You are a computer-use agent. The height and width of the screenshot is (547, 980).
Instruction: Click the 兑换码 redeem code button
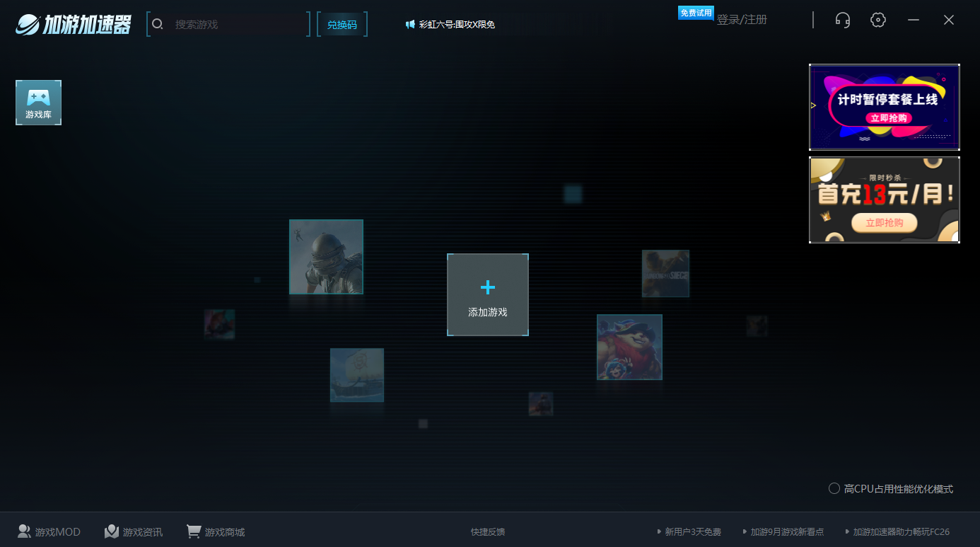pyautogui.click(x=342, y=25)
